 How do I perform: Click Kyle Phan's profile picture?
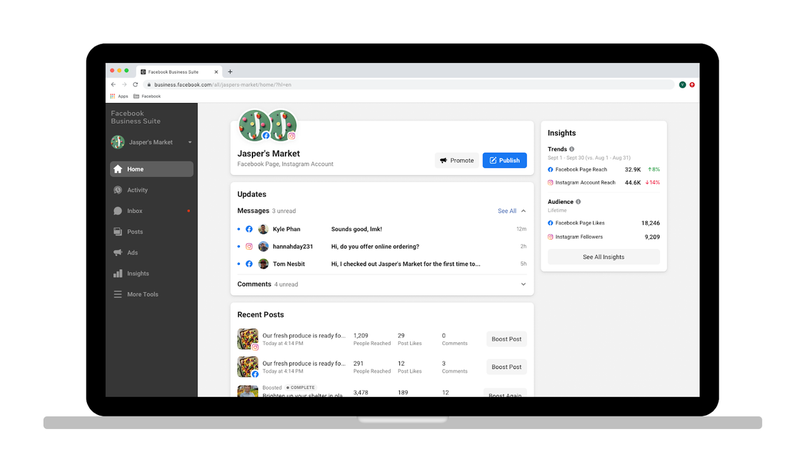(x=263, y=229)
